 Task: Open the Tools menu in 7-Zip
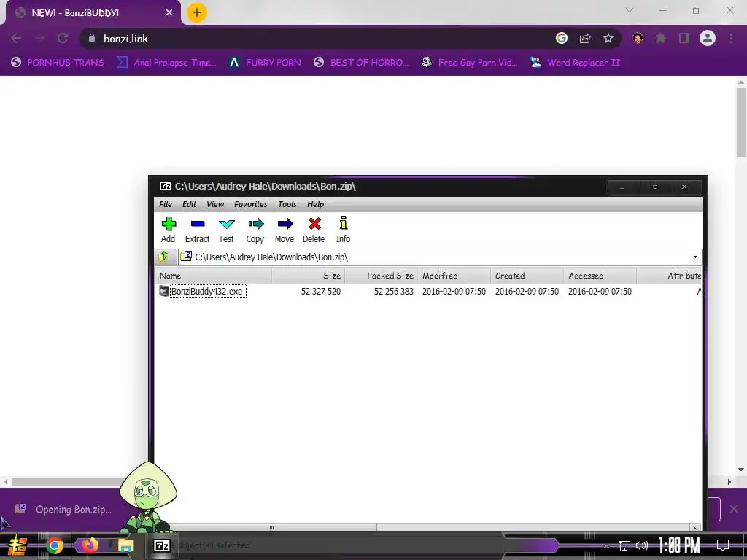coord(287,204)
